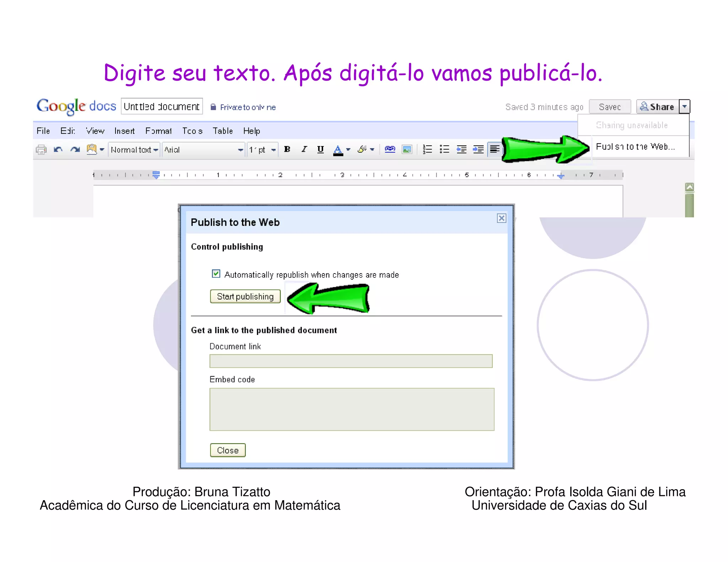
Task: Expand the highlight color dropdown arrow
Action: (372, 150)
